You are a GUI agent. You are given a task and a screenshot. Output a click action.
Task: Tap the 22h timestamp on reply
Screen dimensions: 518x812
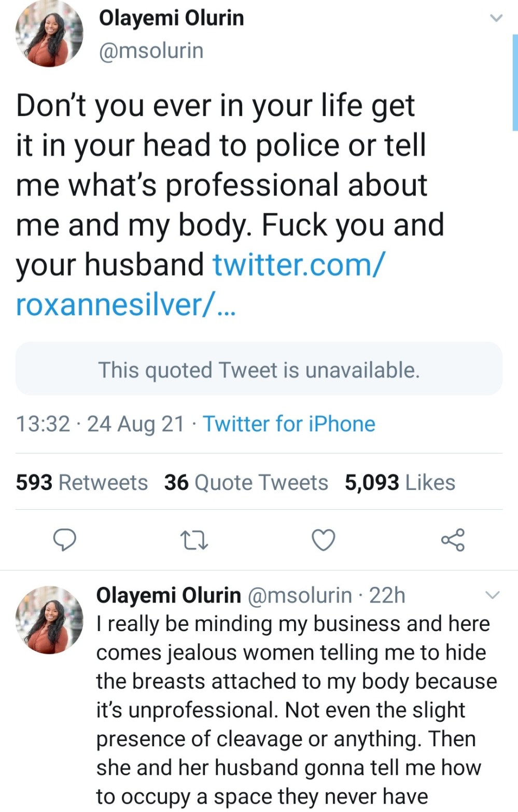[387, 595]
